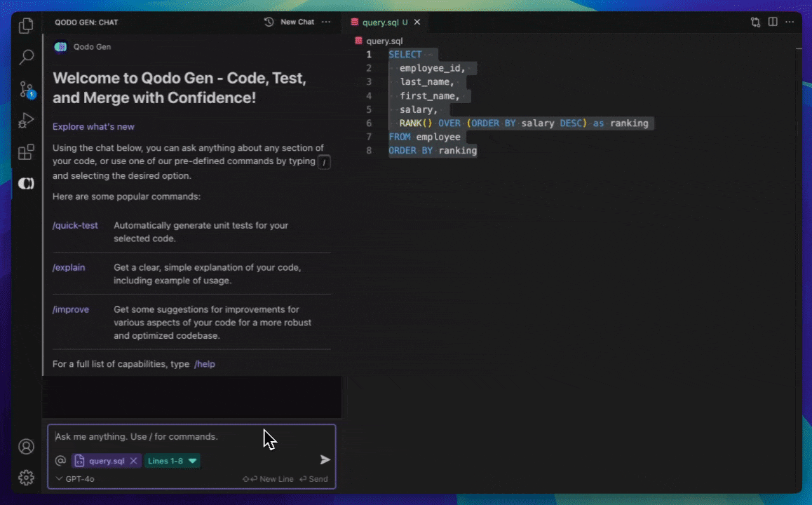
Task: Remove query.sql context chip
Action: (x=134, y=460)
